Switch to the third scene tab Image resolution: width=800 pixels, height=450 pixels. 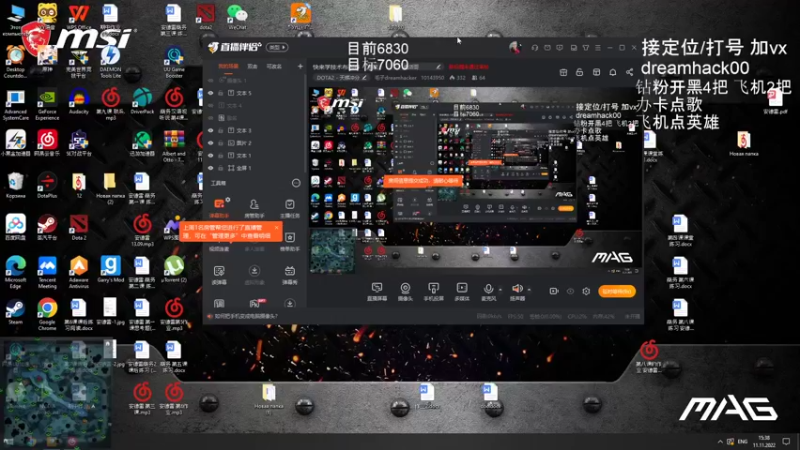(x=274, y=66)
